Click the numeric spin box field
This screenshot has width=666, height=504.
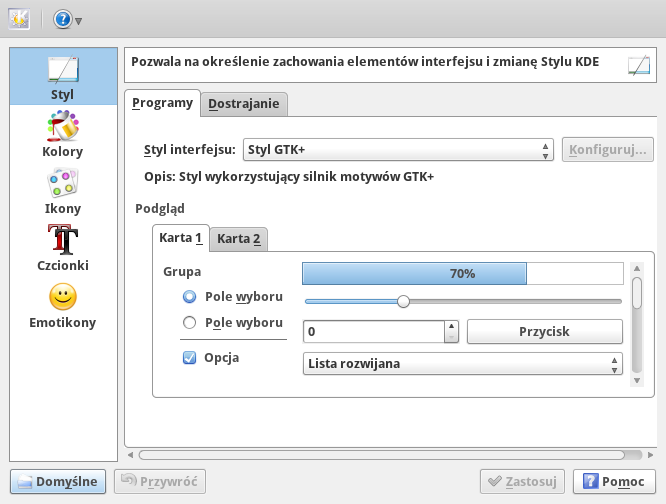coord(373,331)
